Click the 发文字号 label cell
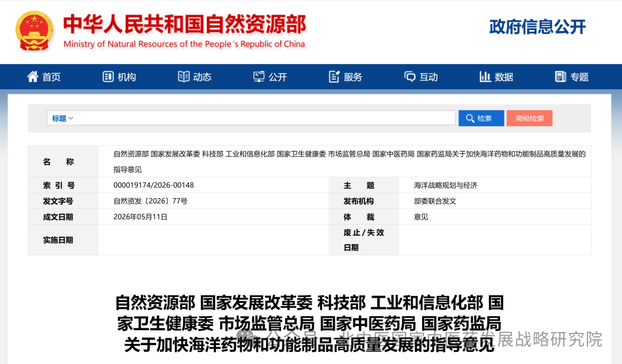 (x=63, y=201)
